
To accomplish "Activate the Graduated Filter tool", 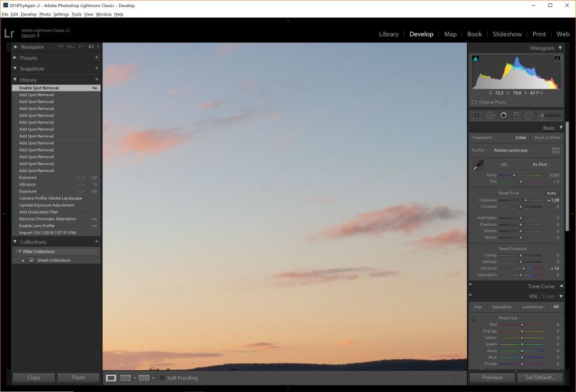I will [x=515, y=115].
